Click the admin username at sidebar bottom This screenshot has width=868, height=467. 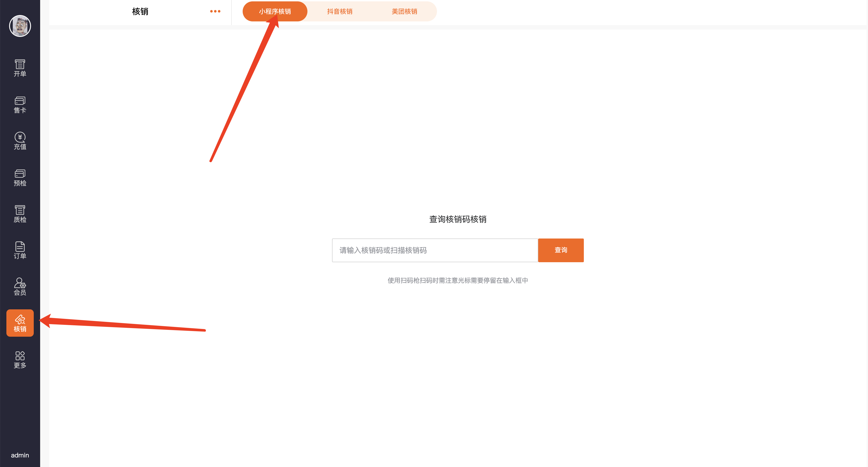(20, 455)
